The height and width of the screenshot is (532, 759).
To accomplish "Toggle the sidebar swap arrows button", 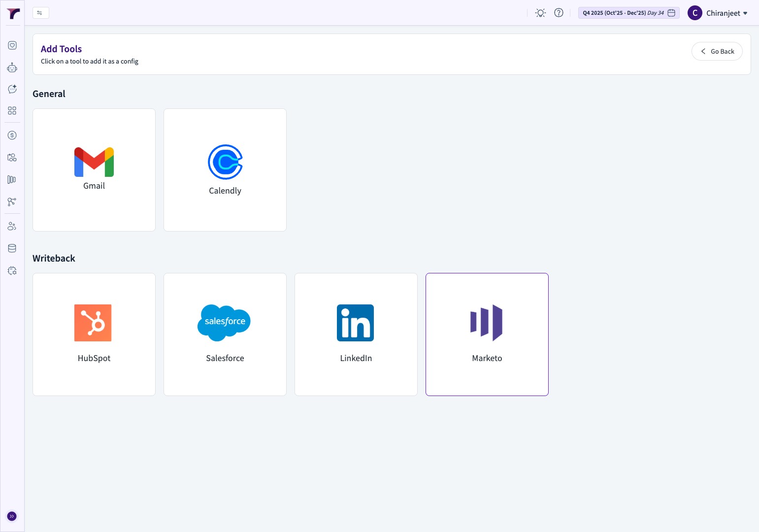I will click(40, 13).
